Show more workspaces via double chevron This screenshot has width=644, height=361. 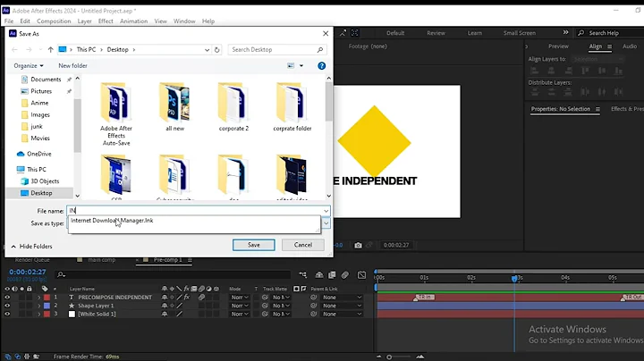coord(565,32)
